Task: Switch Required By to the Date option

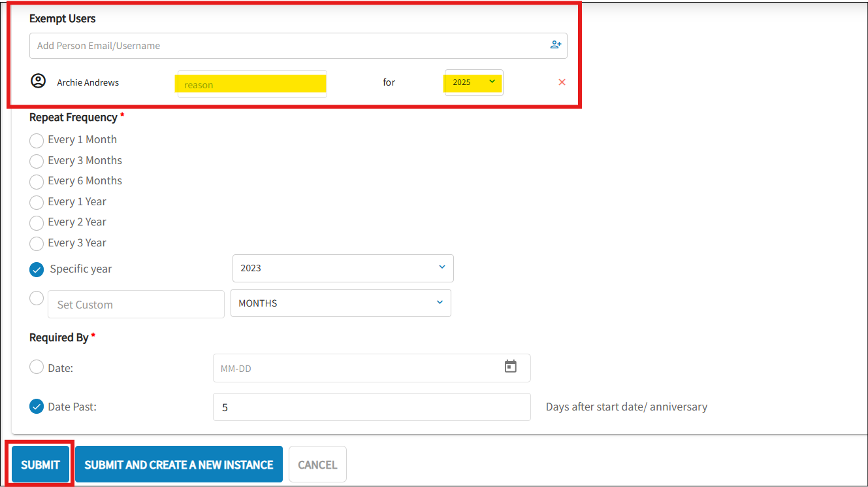Action: point(37,367)
